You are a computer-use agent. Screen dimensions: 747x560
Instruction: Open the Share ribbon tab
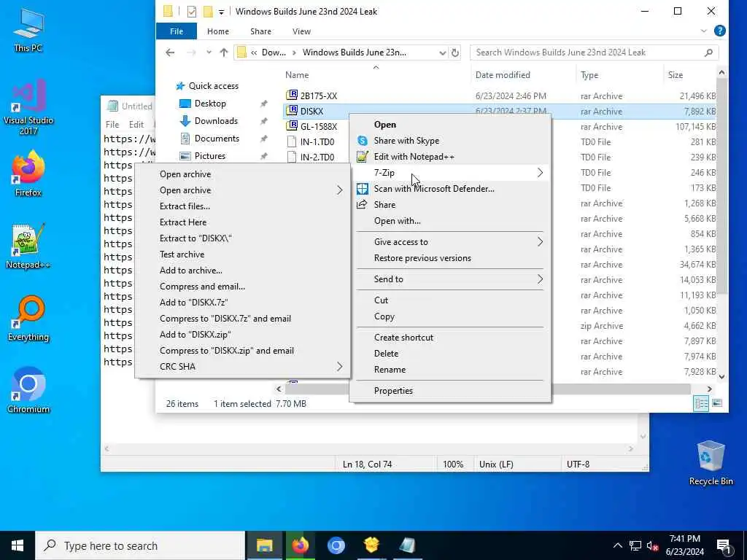(260, 31)
